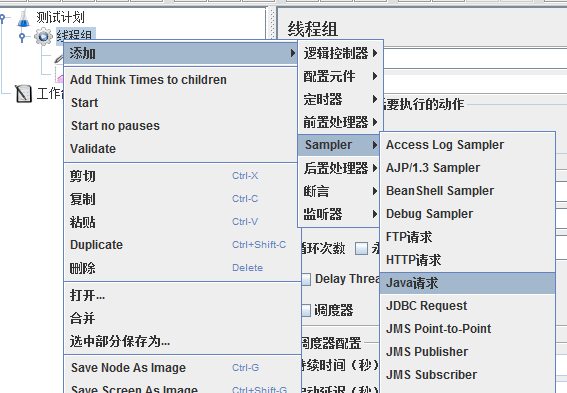The image size is (567, 393).
Task: Click the 线程组 gear icon
Action: point(43,37)
